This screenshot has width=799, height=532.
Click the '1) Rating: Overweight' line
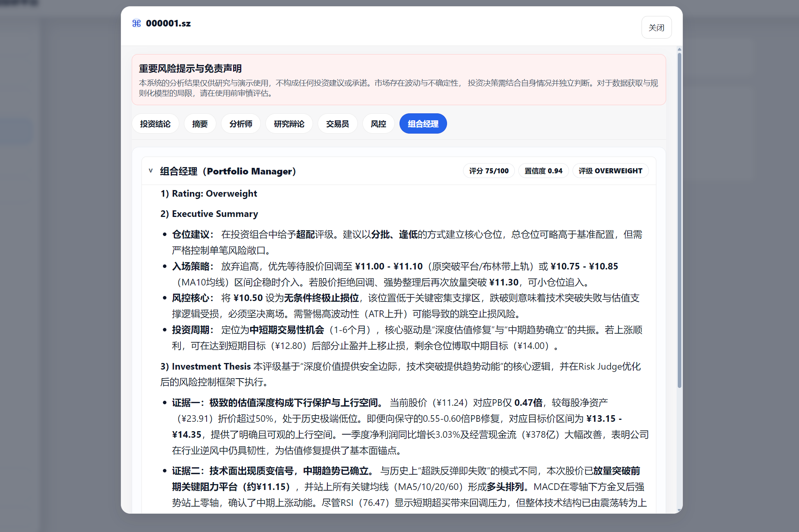pos(209,194)
